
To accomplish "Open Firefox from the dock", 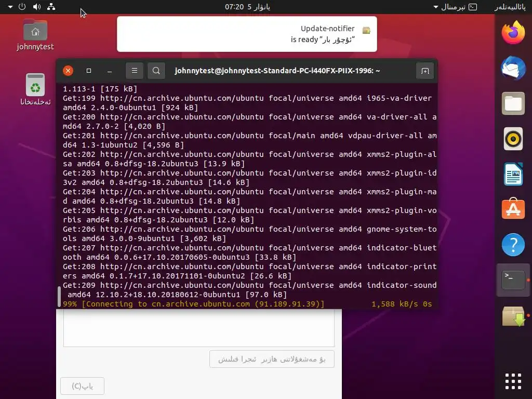I will (513, 33).
